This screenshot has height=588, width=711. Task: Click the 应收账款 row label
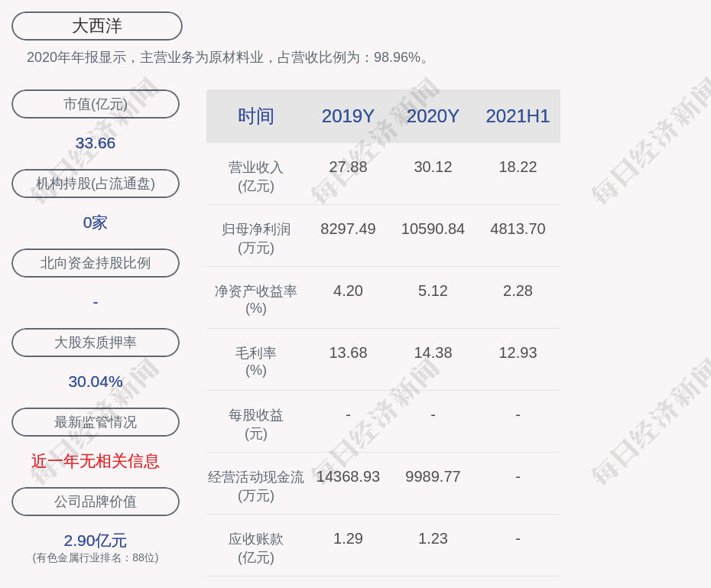(256, 548)
